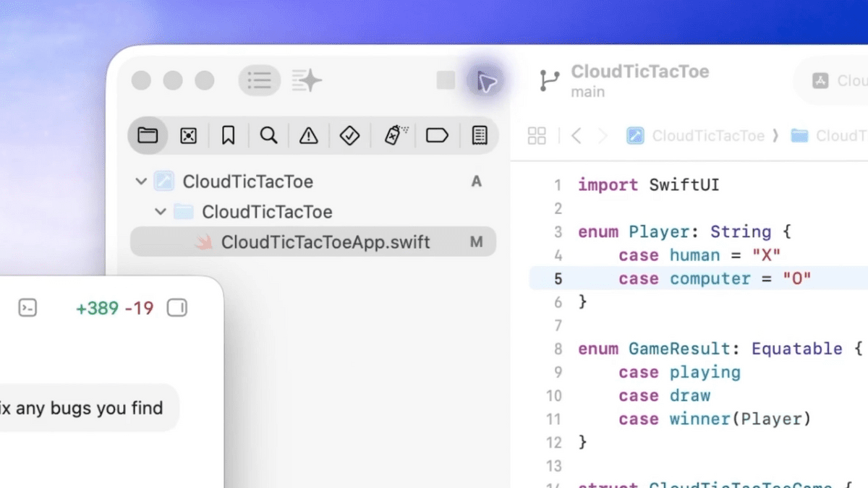Select CloudTicTacToeApp.swift in the navigator
This screenshot has width=868, height=488.
325,242
